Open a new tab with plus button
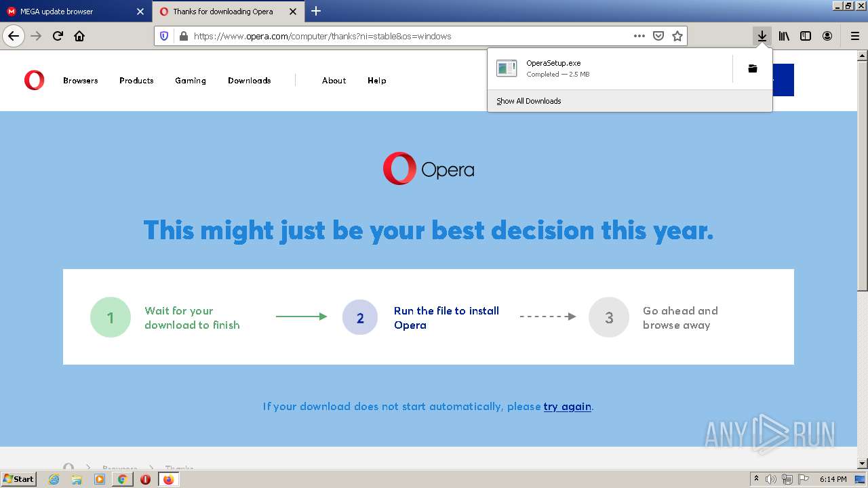Viewport: 868px width, 488px height. 316,11
